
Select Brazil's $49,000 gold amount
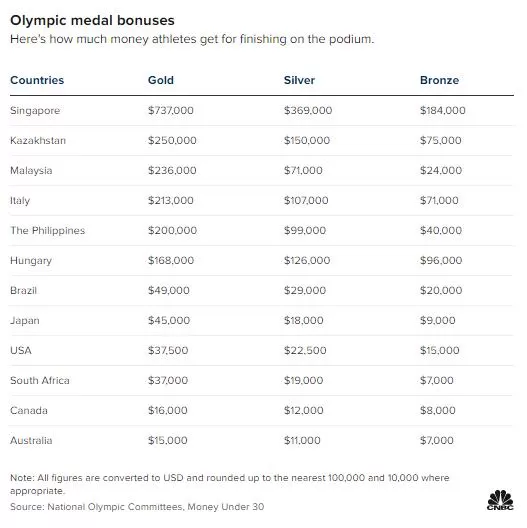point(169,290)
